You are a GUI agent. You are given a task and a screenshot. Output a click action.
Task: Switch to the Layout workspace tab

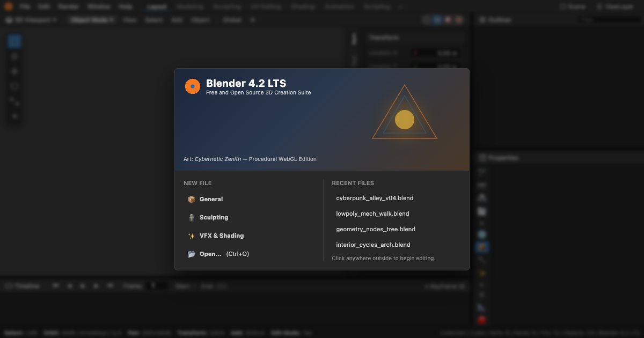[156, 7]
